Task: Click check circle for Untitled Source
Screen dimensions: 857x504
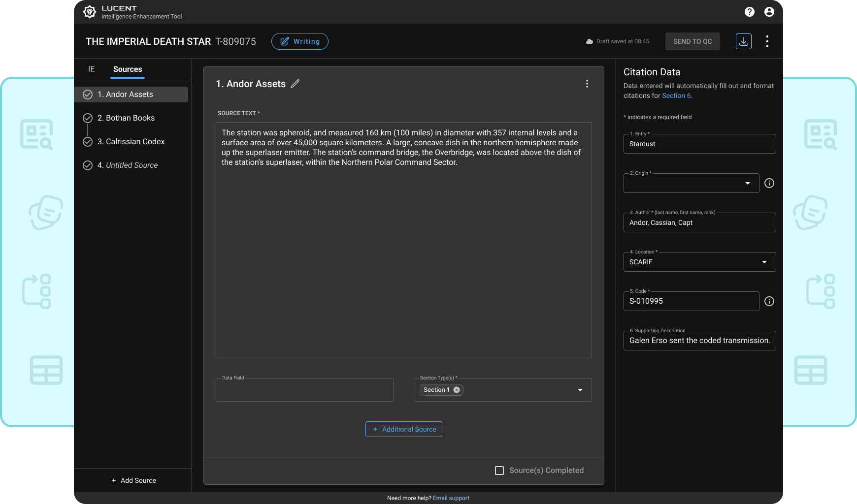Action: pos(88,165)
